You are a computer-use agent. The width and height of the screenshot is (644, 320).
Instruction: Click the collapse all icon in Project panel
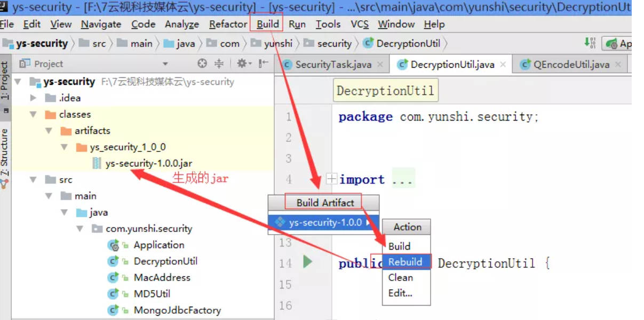click(x=219, y=63)
